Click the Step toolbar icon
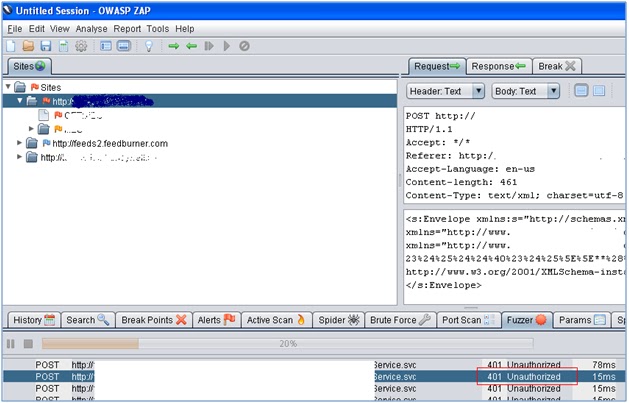This screenshot has height=403, width=629. pos(209,46)
